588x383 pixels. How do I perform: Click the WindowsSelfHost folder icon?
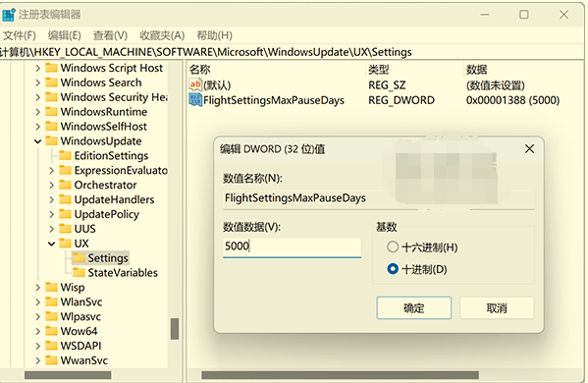(x=51, y=127)
